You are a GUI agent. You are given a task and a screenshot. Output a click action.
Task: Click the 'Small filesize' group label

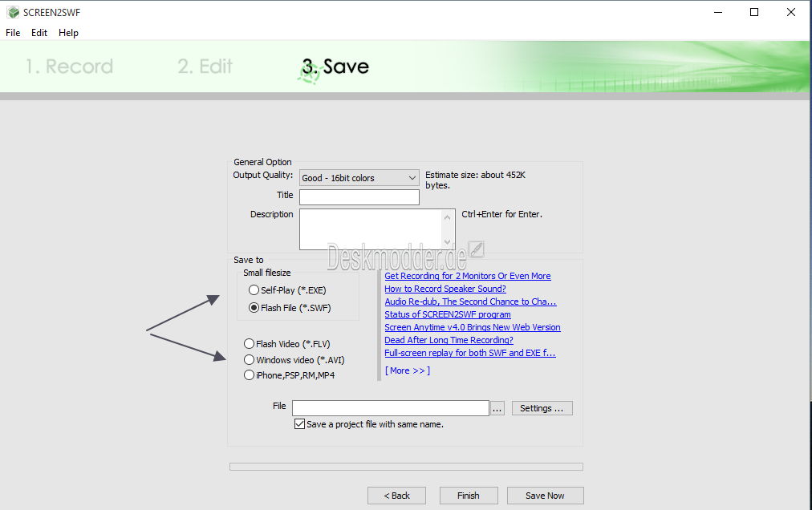point(267,273)
